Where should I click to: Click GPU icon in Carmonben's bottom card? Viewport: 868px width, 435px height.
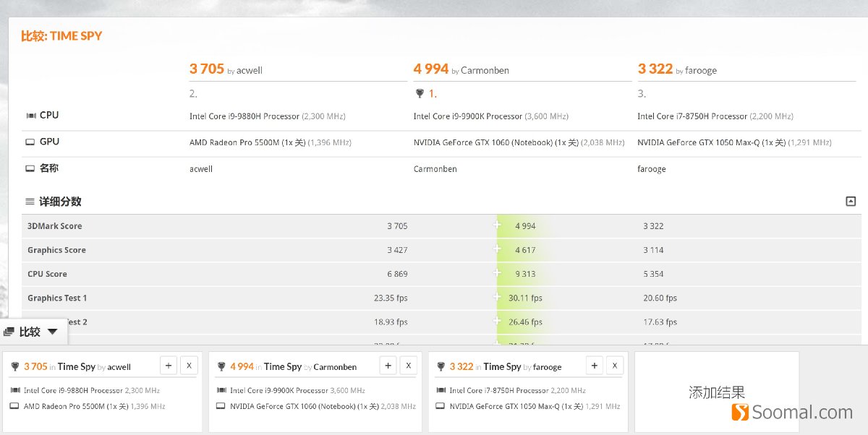click(221, 406)
